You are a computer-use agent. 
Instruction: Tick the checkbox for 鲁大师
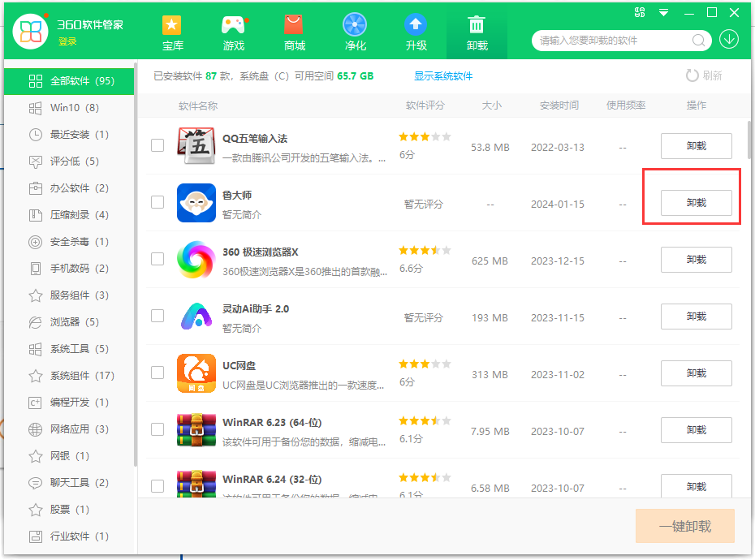tap(157, 202)
